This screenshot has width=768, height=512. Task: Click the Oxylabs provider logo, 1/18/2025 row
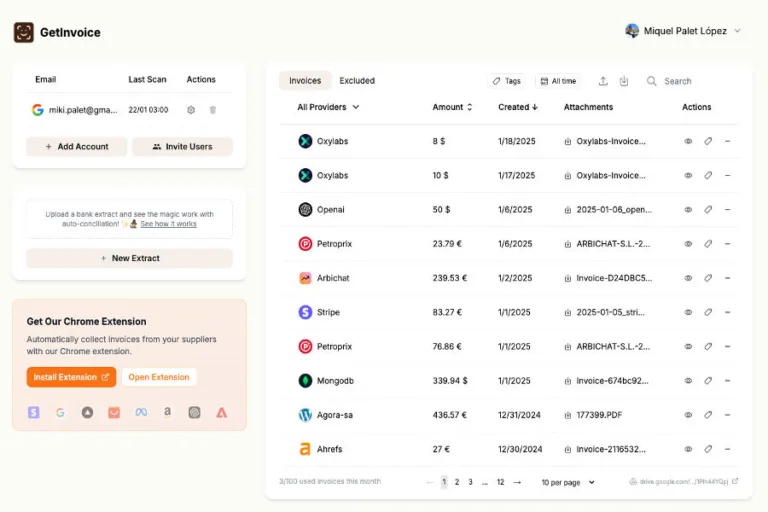pyautogui.click(x=305, y=141)
